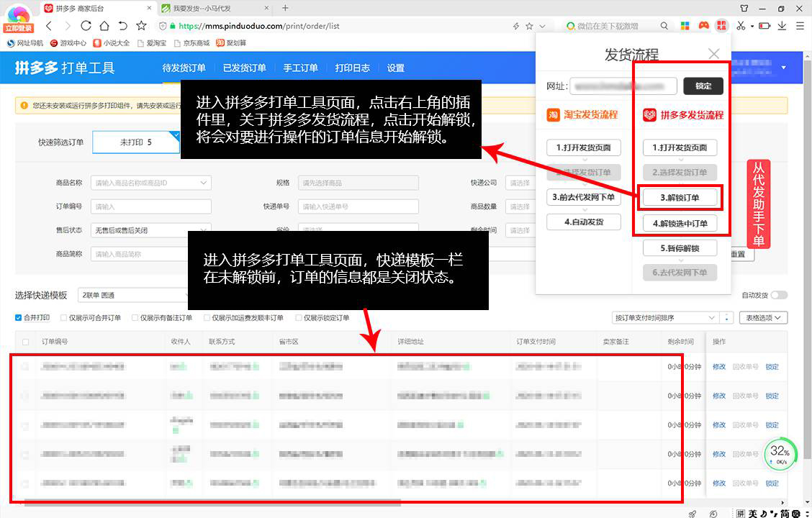
Task: Open a new tab with the plus icon
Action: point(285,9)
